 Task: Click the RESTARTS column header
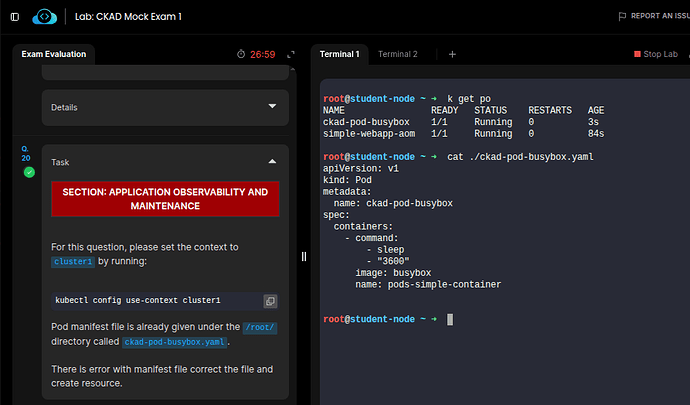(550, 110)
